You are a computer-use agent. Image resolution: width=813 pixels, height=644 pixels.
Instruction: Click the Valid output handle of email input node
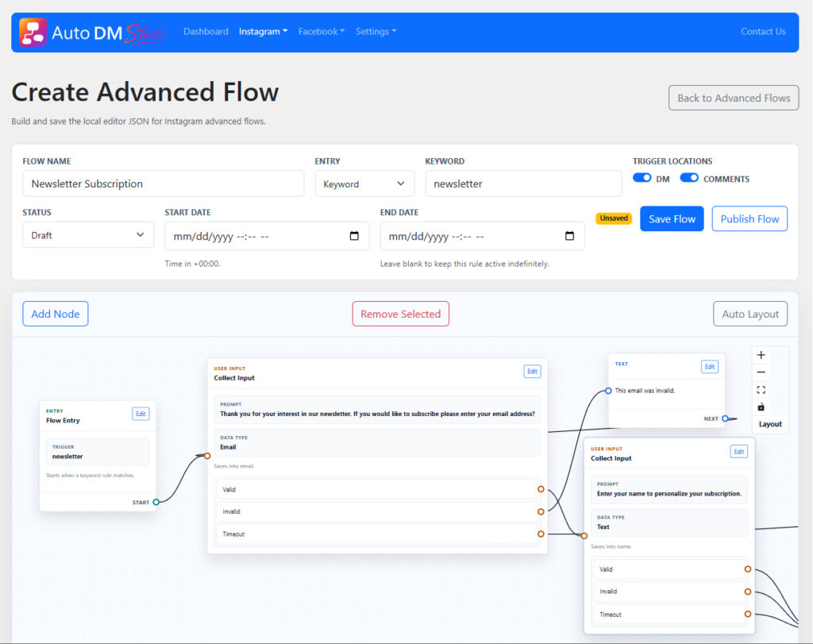coord(541,489)
